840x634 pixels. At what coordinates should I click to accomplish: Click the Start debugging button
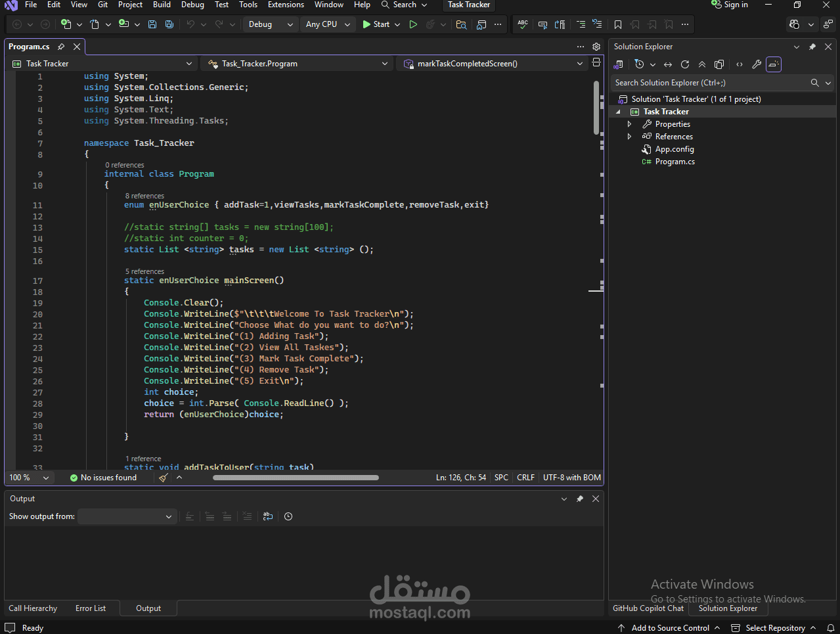[x=376, y=24]
